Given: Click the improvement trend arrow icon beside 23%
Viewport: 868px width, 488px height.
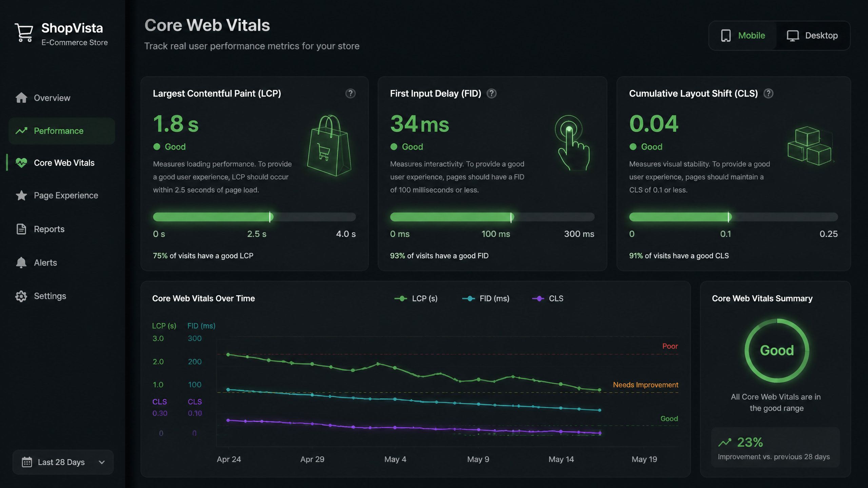Looking at the screenshot, I should 725,442.
